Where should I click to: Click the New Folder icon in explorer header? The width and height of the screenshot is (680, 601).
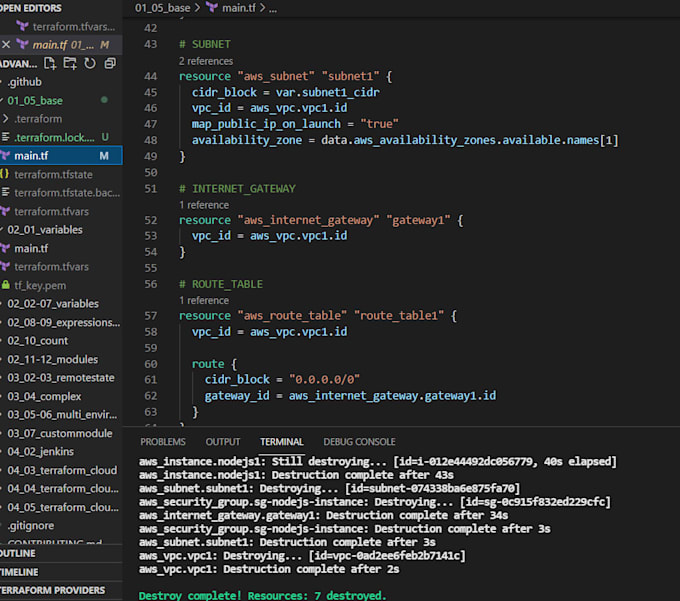coord(70,64)
